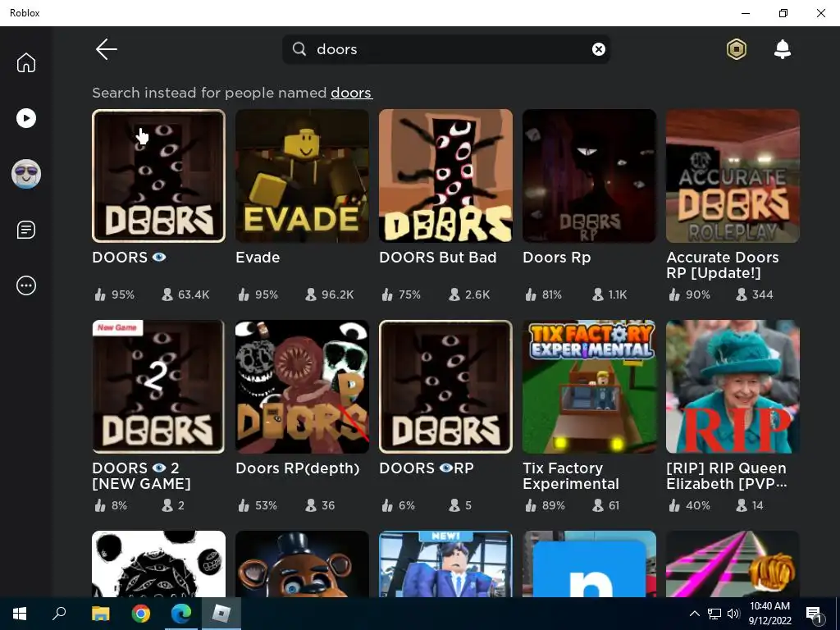The image size is (840, 630).
Task: Open the Windows Start menu
Action: coord(20,614)
